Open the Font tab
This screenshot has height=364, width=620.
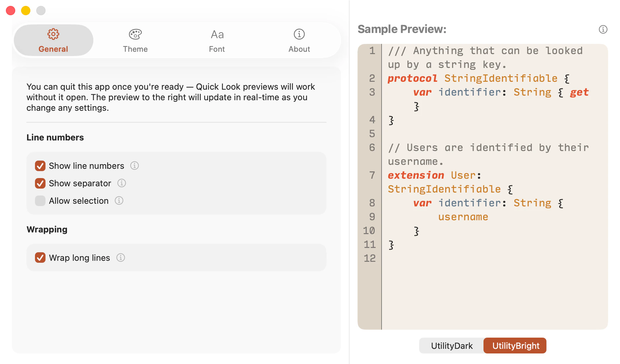click(217, 40)
